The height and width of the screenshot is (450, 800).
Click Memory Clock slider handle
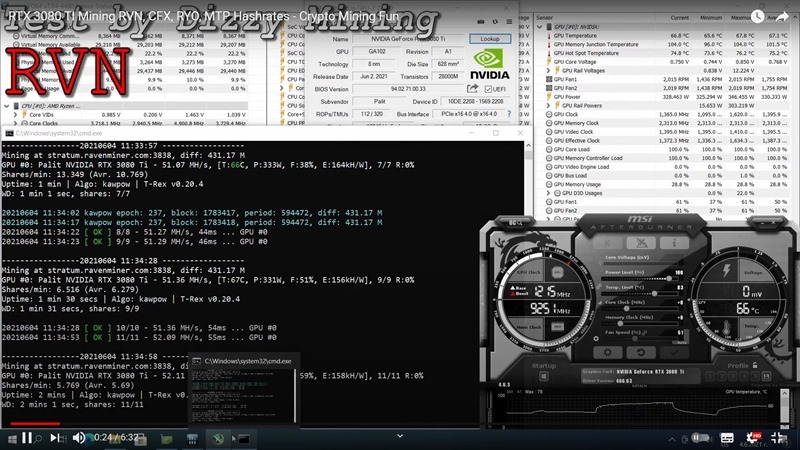621,323
